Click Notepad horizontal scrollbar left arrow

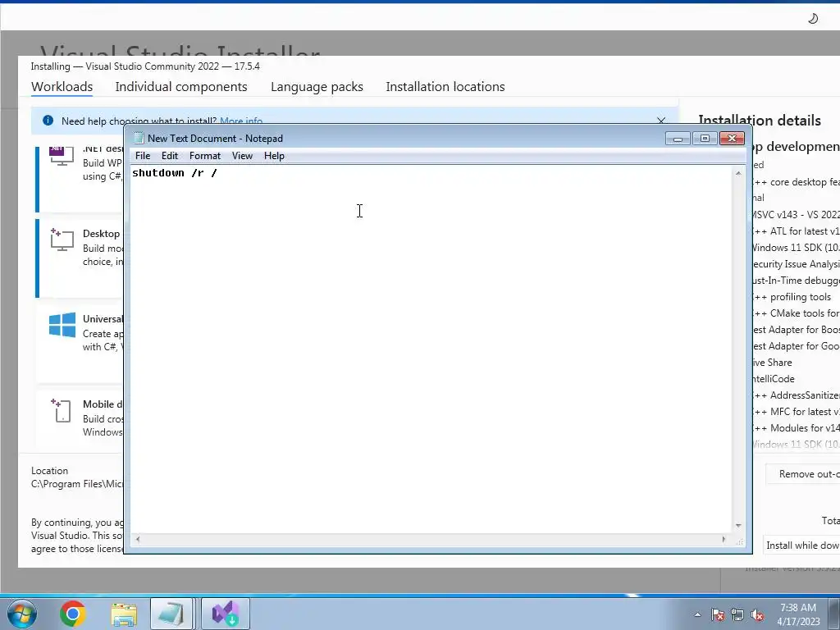coord(138,540)
